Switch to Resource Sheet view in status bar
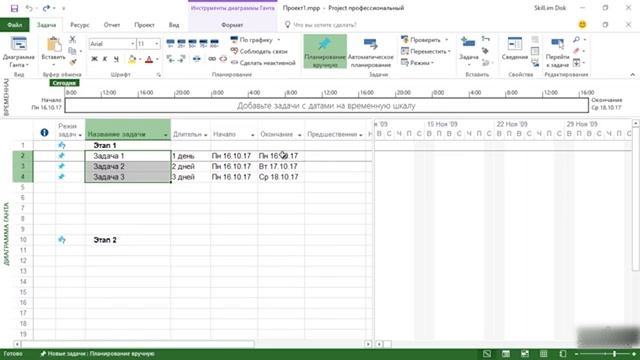This screenshot has height=360, width=640. [543, 354]
